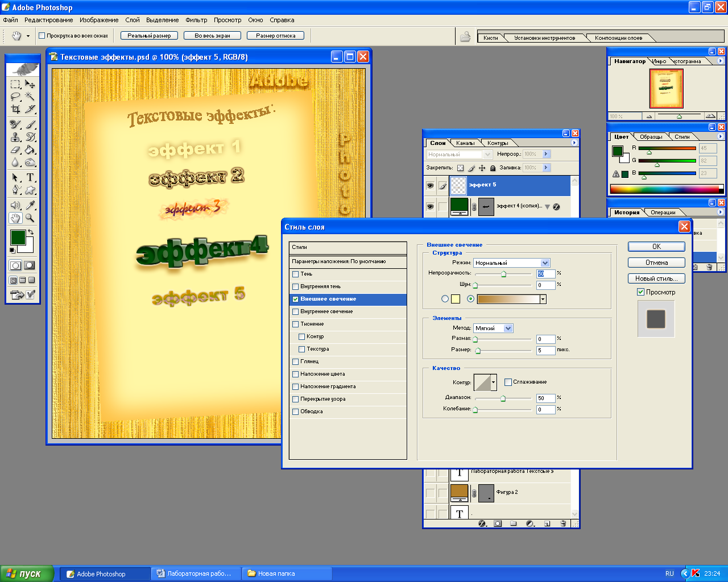Cancel dialog with Отмена button
Screen dimensions: 728x582
[656, 263]
